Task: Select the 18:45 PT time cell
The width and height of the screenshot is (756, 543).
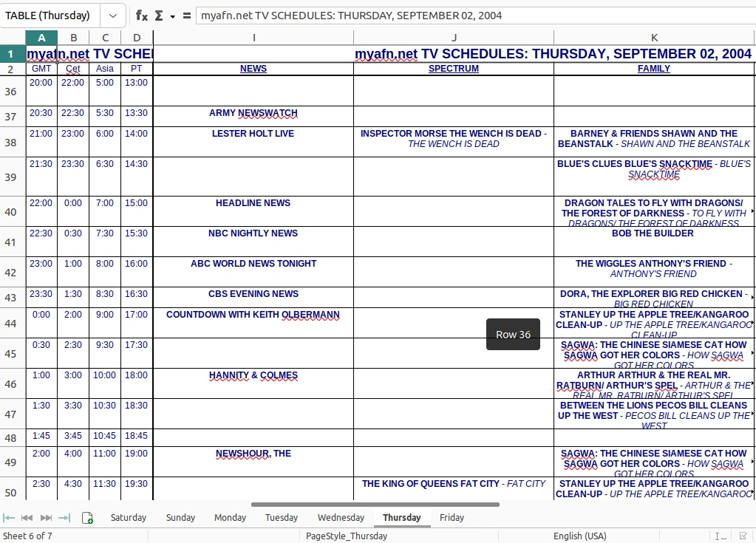Action: (137, 438)
